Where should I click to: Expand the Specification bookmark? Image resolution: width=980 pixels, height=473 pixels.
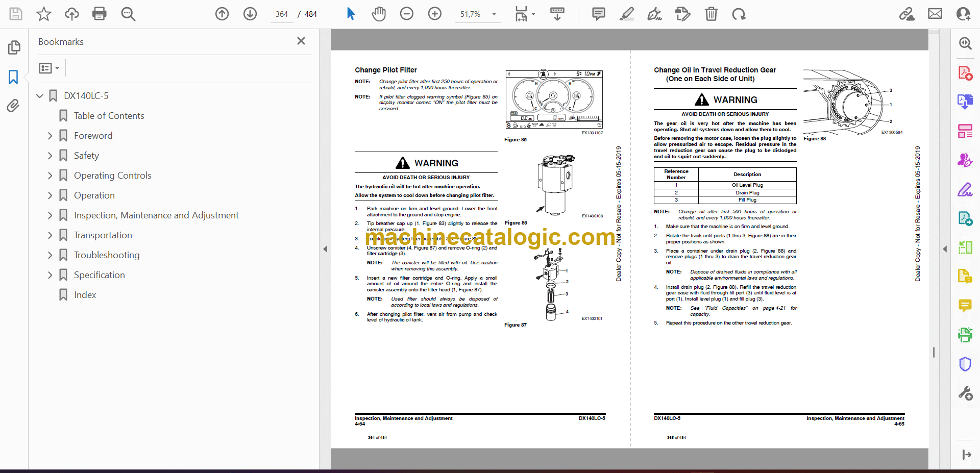tap(50, 275)
